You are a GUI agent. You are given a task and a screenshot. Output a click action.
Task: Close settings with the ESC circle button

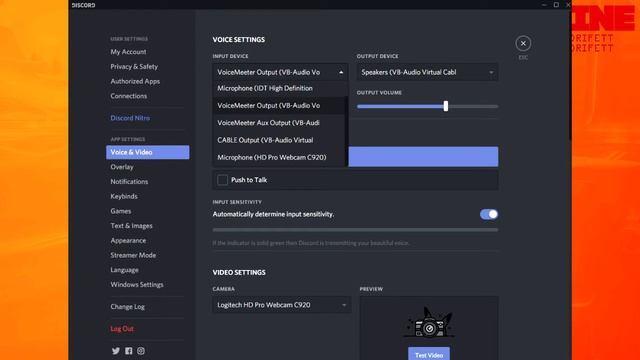[523, 43]
